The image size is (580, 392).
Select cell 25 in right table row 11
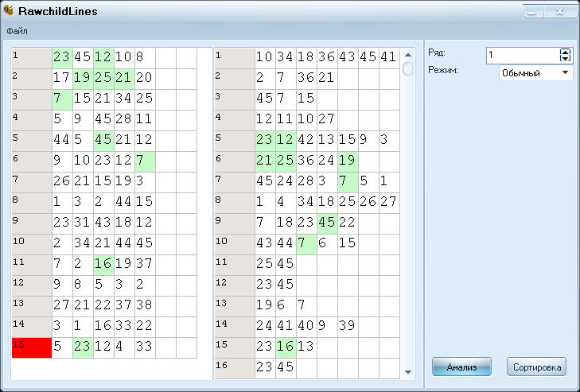pos(265,265)
